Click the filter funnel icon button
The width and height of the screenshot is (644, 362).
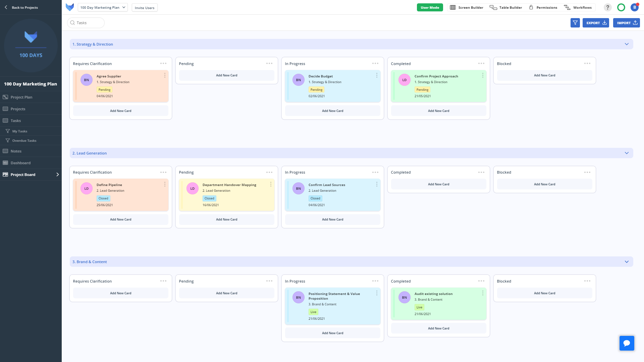tap(575, 23)
